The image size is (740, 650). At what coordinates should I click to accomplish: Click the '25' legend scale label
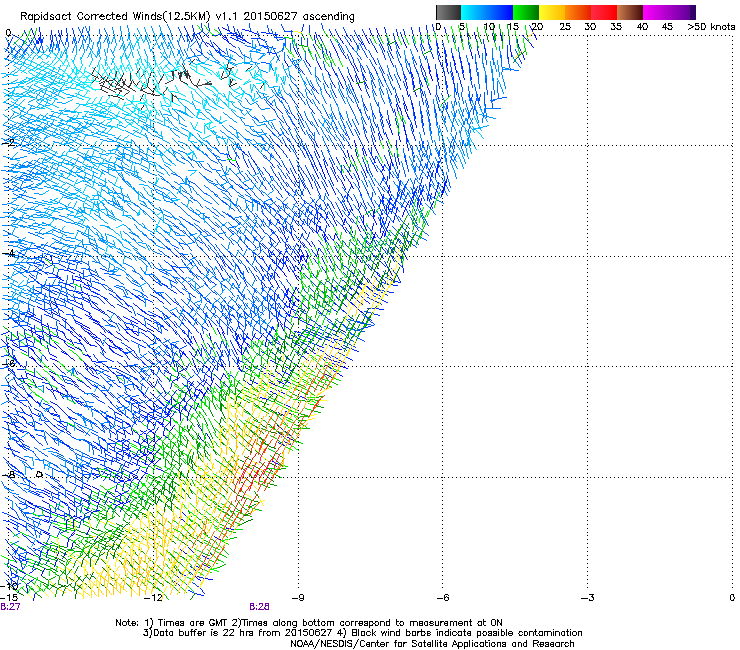coord(565,27)
